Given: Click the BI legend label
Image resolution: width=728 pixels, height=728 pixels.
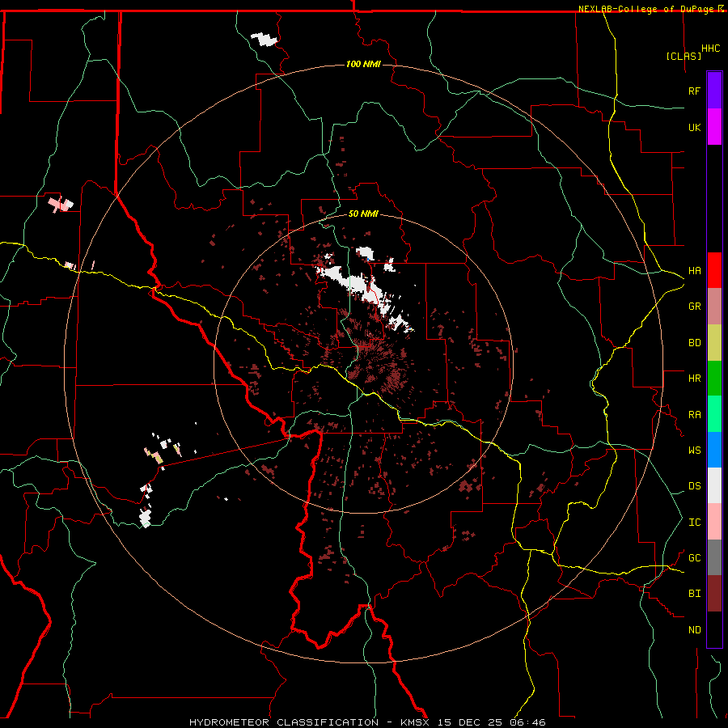Looking at the screenshot, I should point(694,594).
